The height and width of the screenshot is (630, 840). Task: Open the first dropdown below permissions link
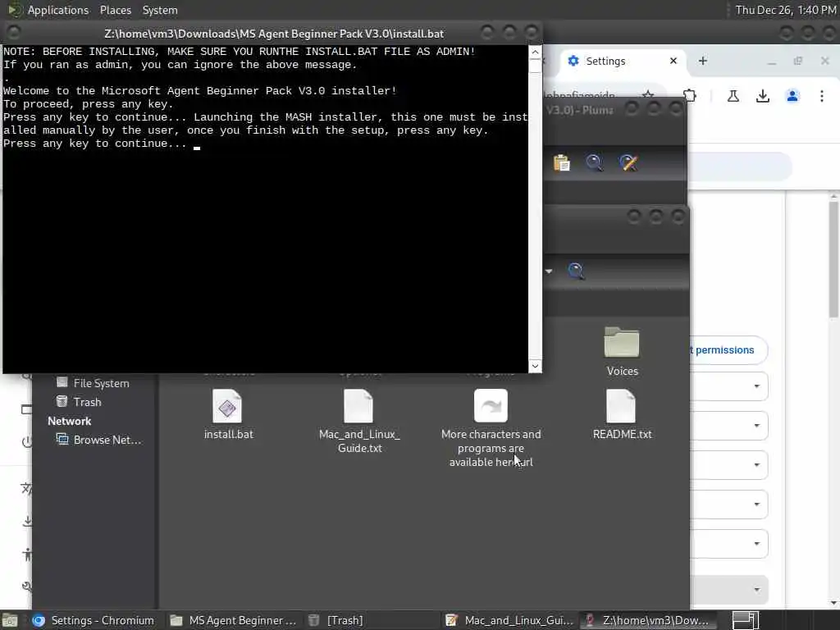pos(728,386)
